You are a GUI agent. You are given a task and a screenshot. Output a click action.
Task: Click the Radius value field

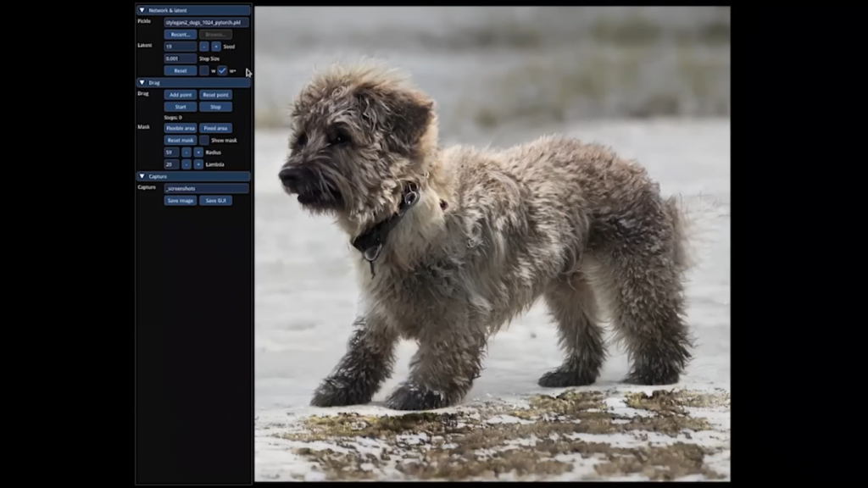pos(171,152)
